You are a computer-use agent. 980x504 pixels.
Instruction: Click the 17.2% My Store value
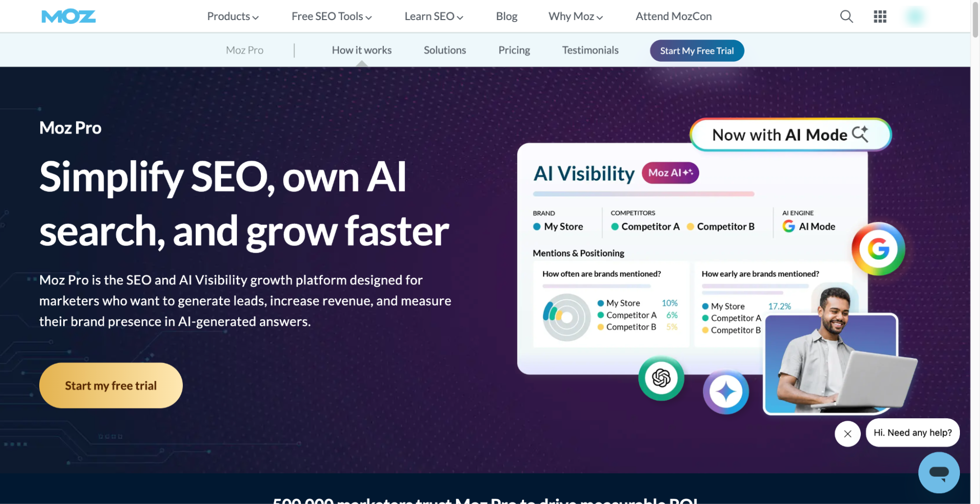779,307
